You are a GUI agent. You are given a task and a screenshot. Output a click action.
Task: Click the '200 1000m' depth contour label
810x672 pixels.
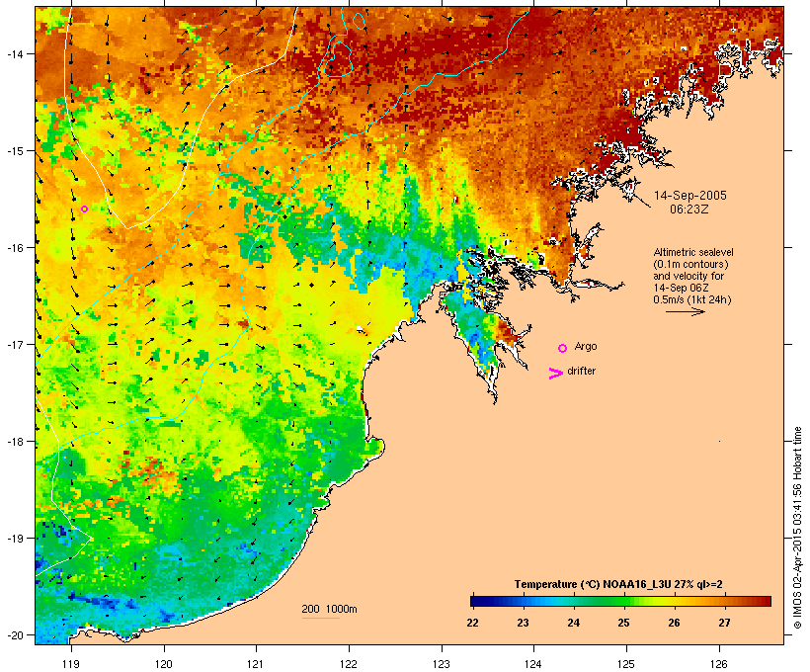(x=329, y=609)
